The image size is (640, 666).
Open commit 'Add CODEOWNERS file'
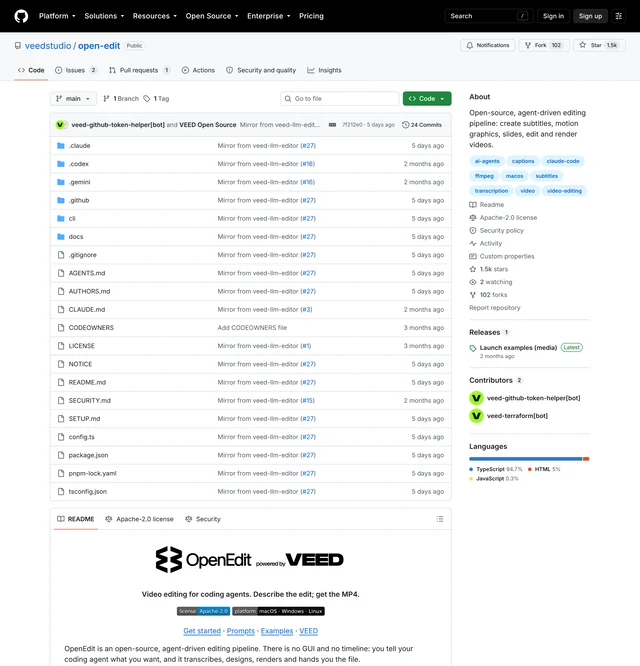pos(252,328)
